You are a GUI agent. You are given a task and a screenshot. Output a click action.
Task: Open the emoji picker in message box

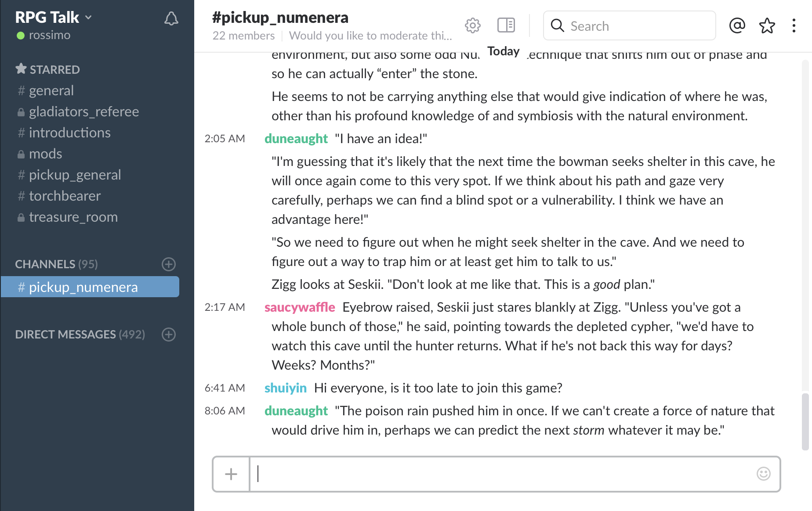[x=763, y=474]
